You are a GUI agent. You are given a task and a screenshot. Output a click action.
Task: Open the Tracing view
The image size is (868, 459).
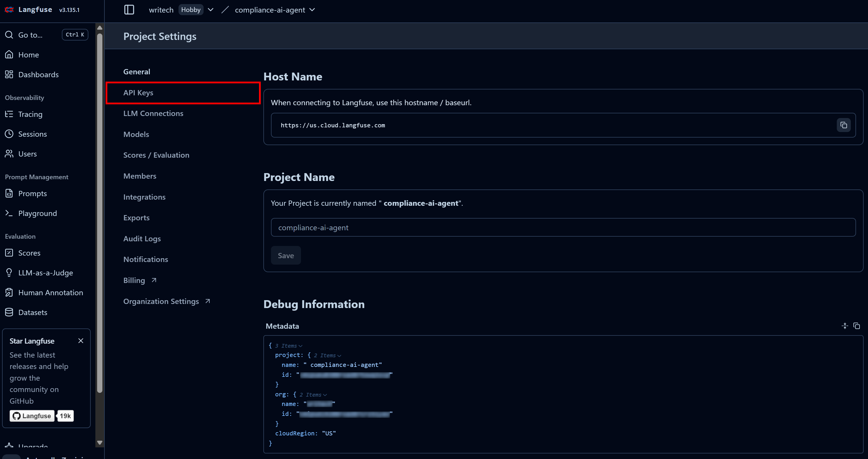[x=30, y=114]
